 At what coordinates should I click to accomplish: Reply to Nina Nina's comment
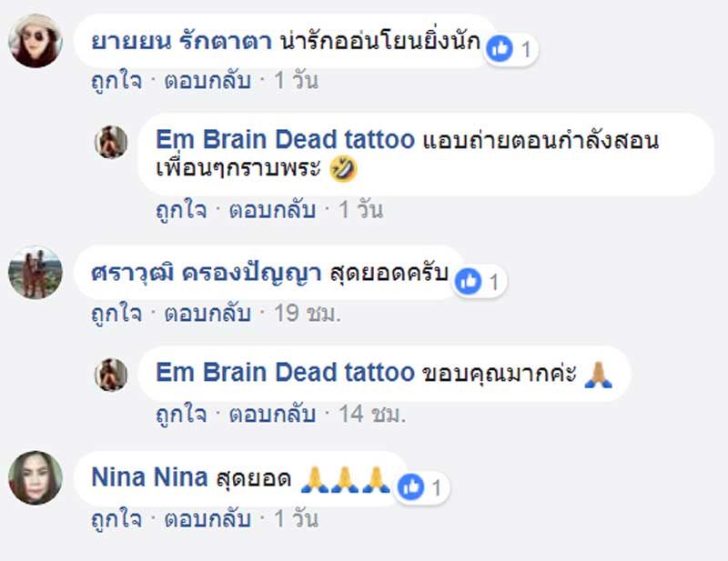click(207, 519)
